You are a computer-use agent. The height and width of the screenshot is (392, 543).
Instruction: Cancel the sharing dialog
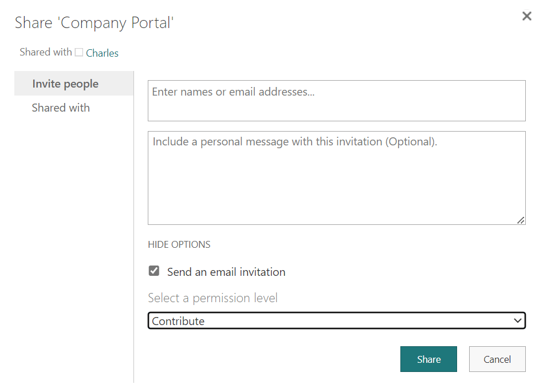point(497,359)
